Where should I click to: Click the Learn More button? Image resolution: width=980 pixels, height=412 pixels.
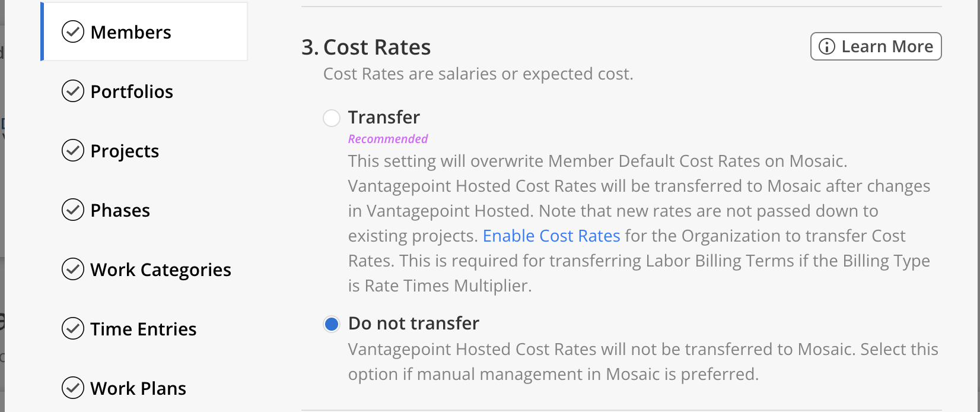coord(876,46)
